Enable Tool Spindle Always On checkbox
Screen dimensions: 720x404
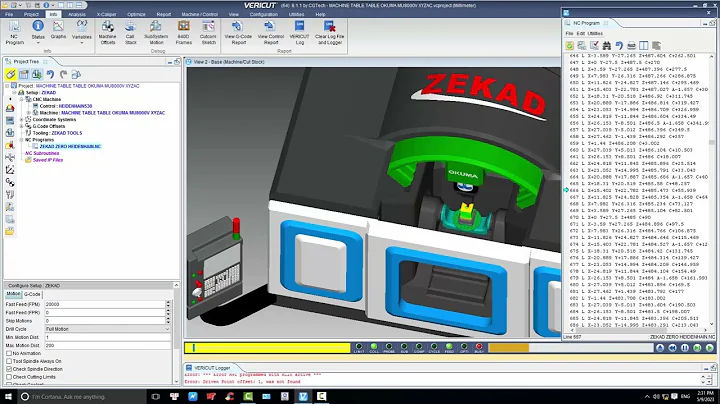pos(9,361)
